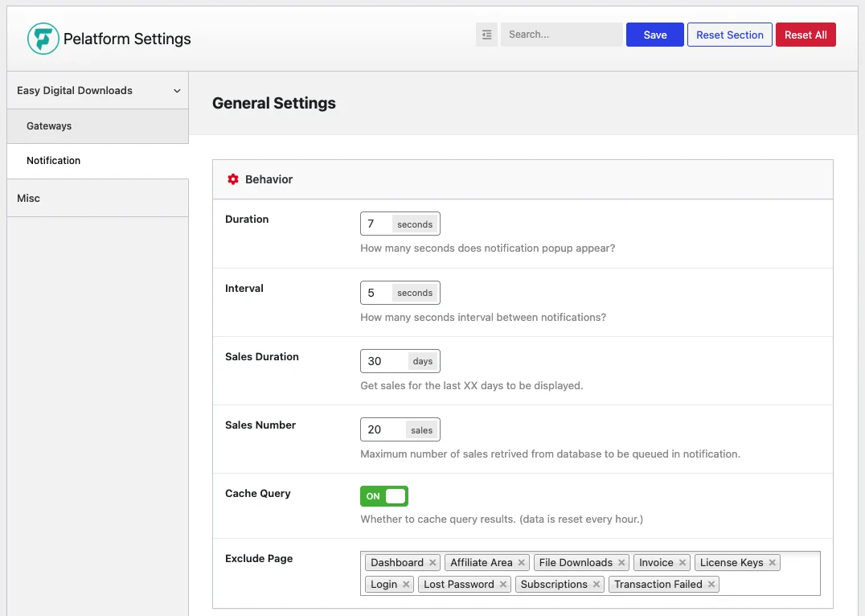This screenshot has height=616, width=865.
Task: Click the 'Get sales for the last XX days' hint
Action: point(472,386)
